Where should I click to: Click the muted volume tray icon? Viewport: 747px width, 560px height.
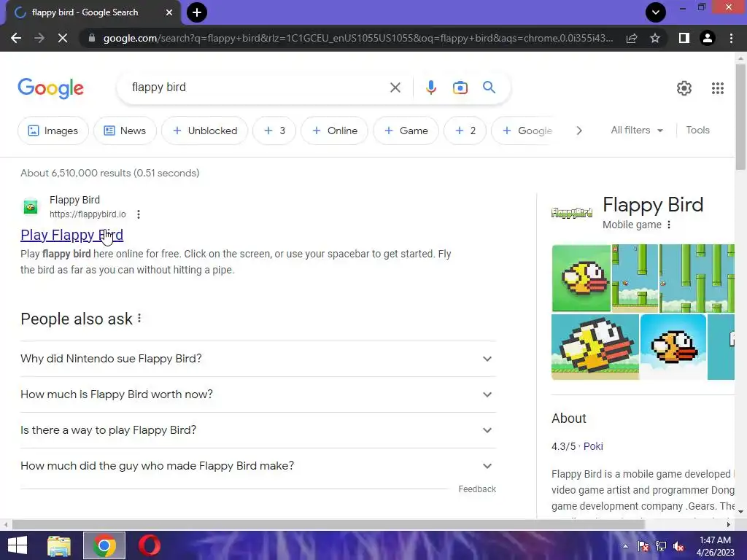click(x=678, y=546)
